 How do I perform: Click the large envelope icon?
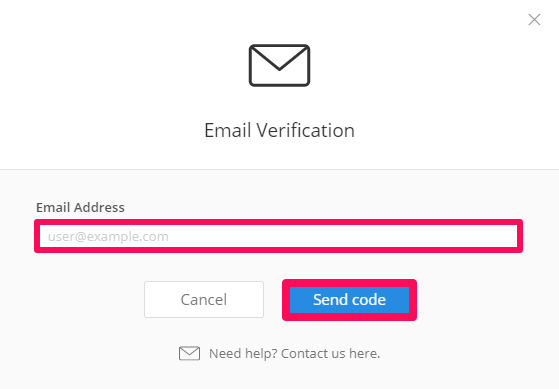tap(279, 65)
